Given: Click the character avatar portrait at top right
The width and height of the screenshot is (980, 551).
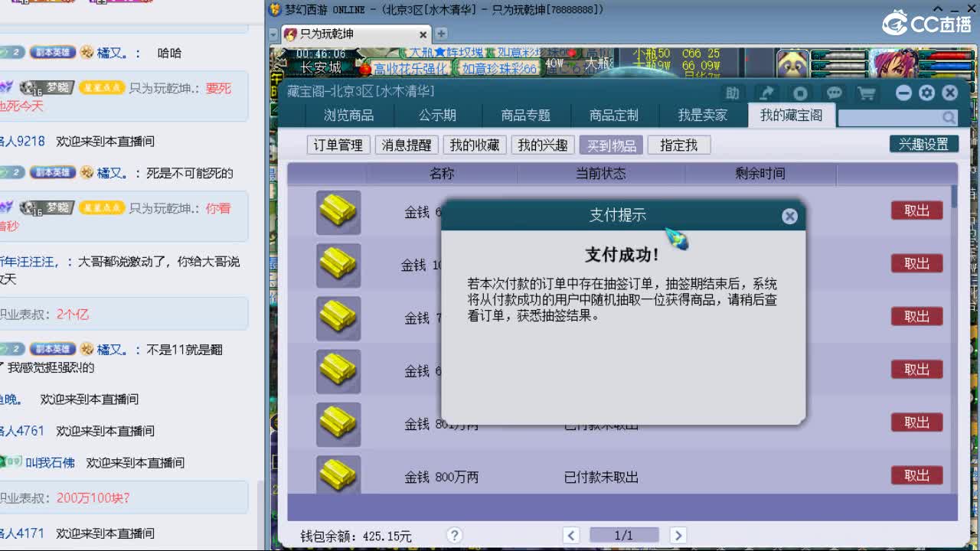Looking at the screenshot, I should (894, 63).
